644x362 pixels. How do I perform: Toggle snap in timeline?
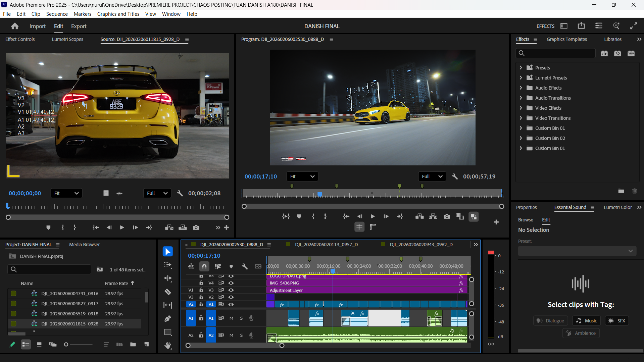[204, 266]
